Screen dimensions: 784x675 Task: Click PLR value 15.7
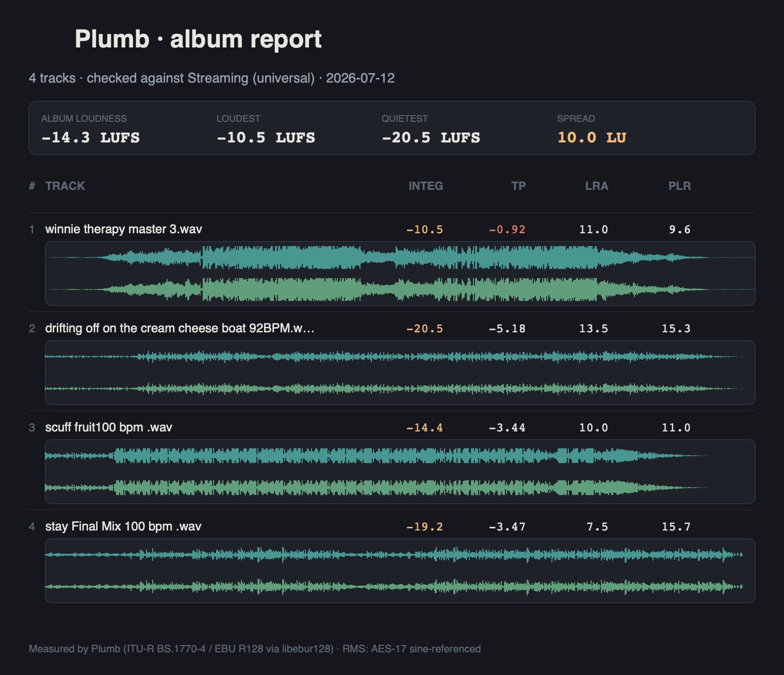click(676, 527)
